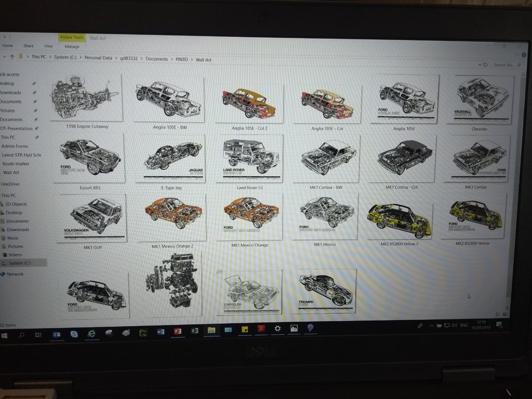
Task: Open PowerPoint from the taskbar
Action: [178, 331]
